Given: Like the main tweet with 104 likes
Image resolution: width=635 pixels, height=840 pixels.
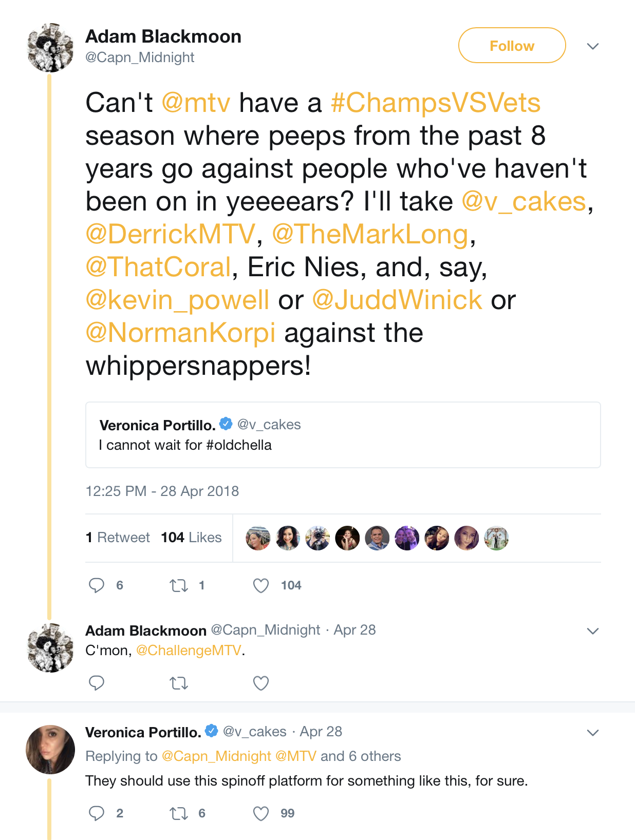Looking at the screenshot, I should click(x=261, y=585).
